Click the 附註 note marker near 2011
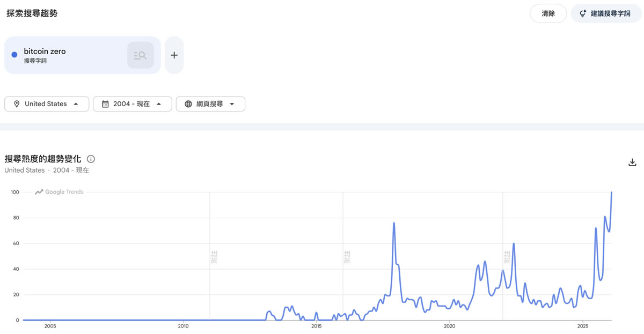Viewport: 644px width, 334px height. [214, 257]
